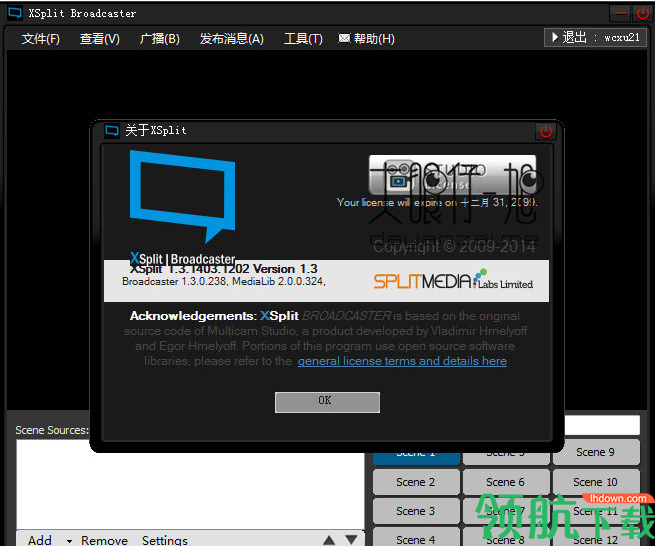Open the 发布消息(A) menu

tap(231, 39)
